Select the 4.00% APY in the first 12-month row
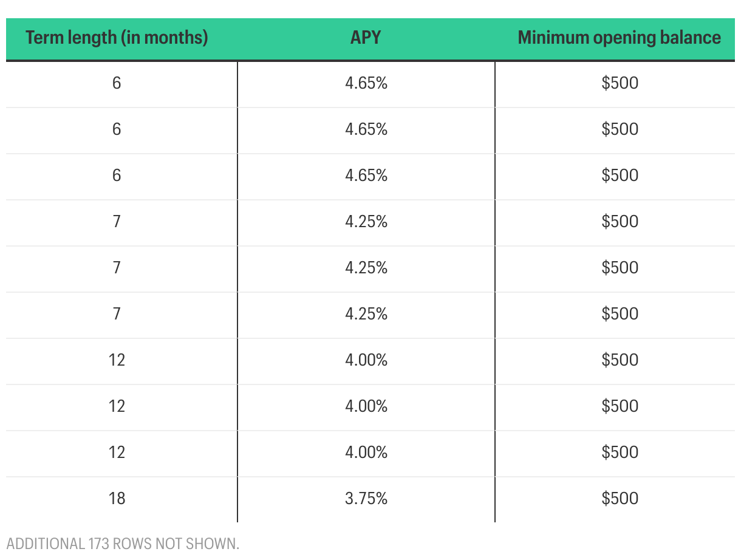741x560 pixels. [x=366, y=360]
